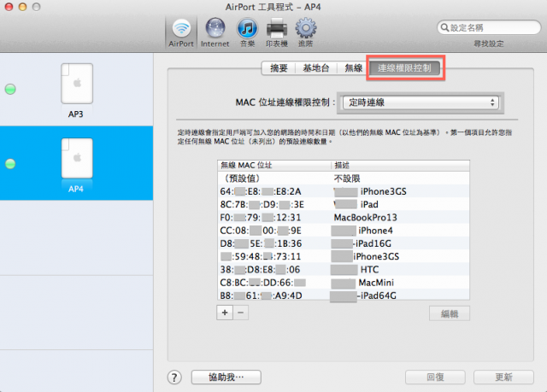Click the help question mark button
Screen dimensions: 547x392
coord(174,377)
